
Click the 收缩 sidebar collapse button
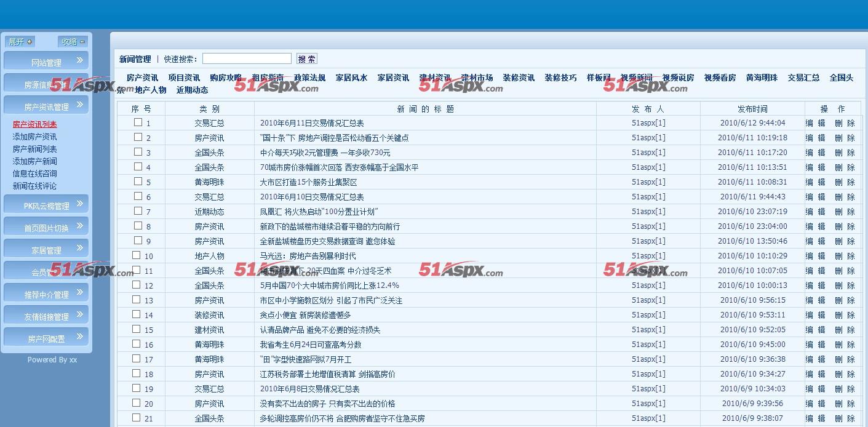[73, 41]
